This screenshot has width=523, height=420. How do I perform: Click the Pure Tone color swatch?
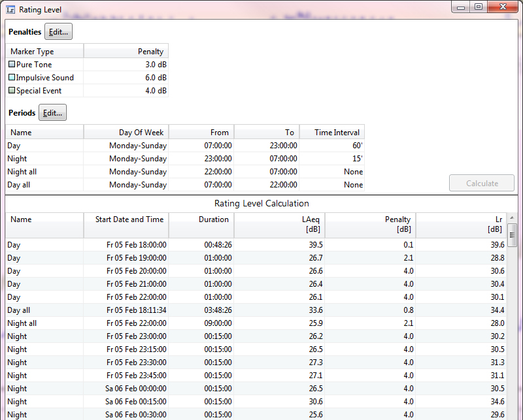pos(12,65)
